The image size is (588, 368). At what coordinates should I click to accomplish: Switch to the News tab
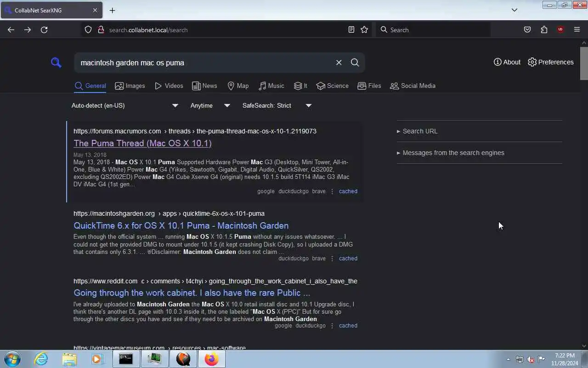point(204,86)
